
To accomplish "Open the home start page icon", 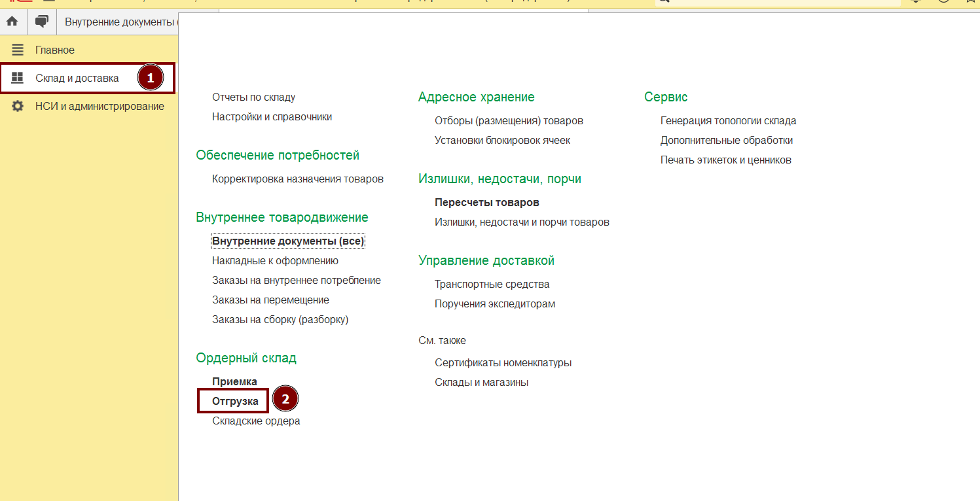I will 12,22.
